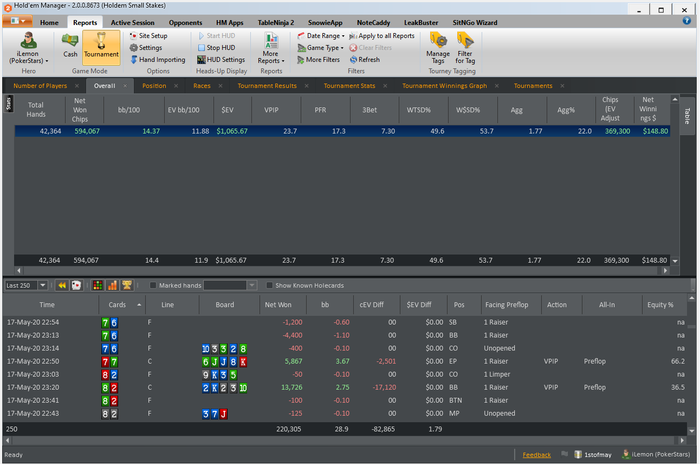Open the SitNGo Wizard tab

click(x=475, y=22)
